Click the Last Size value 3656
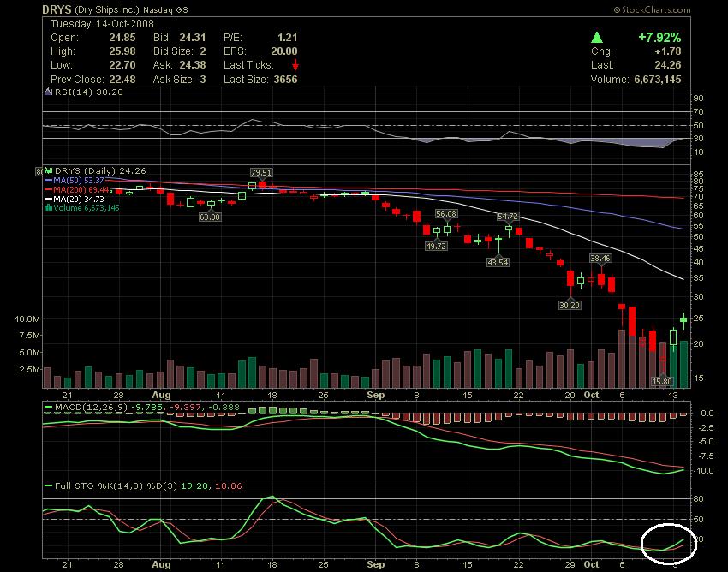Screen dimensions: 728x572 tap(285, 80)
